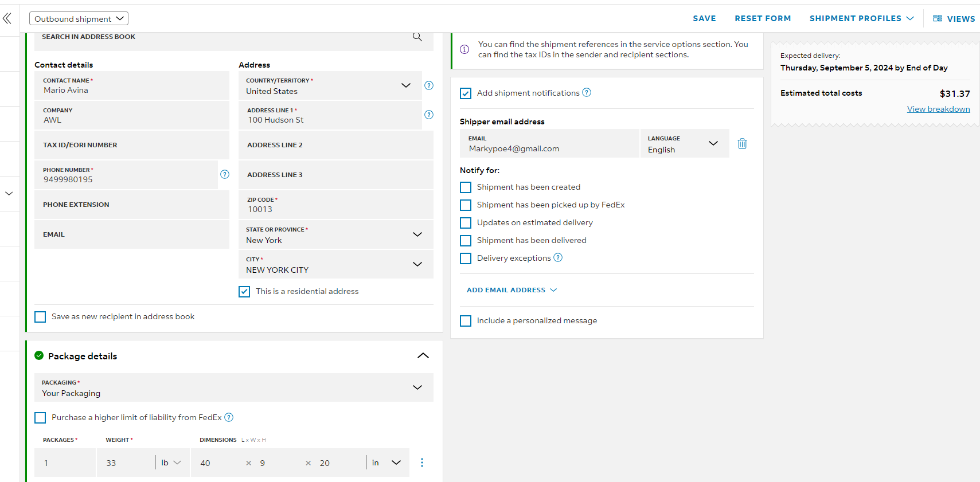
Task: Click the Phone Number field
Action: point(126,175)
